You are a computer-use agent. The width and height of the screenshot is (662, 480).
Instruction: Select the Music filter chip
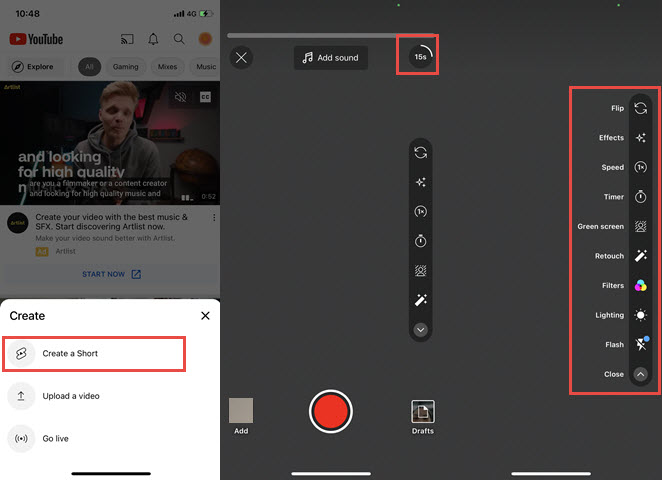click(205, 67)
